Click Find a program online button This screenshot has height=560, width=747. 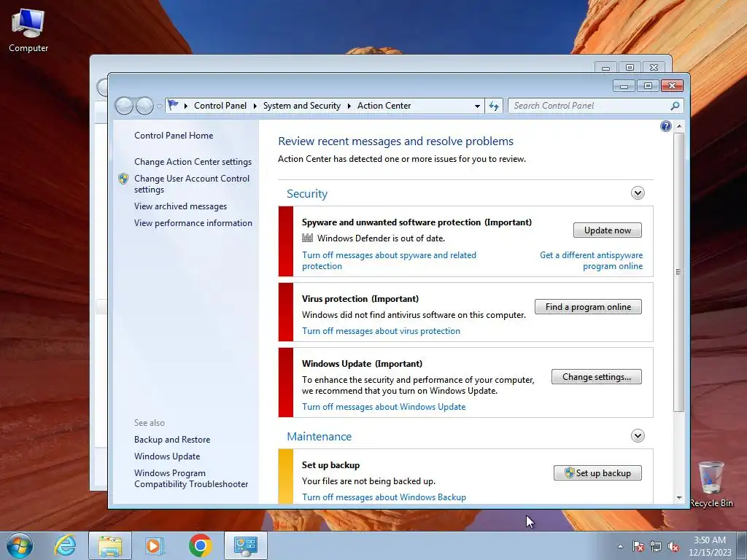click(x=588, y=307)
